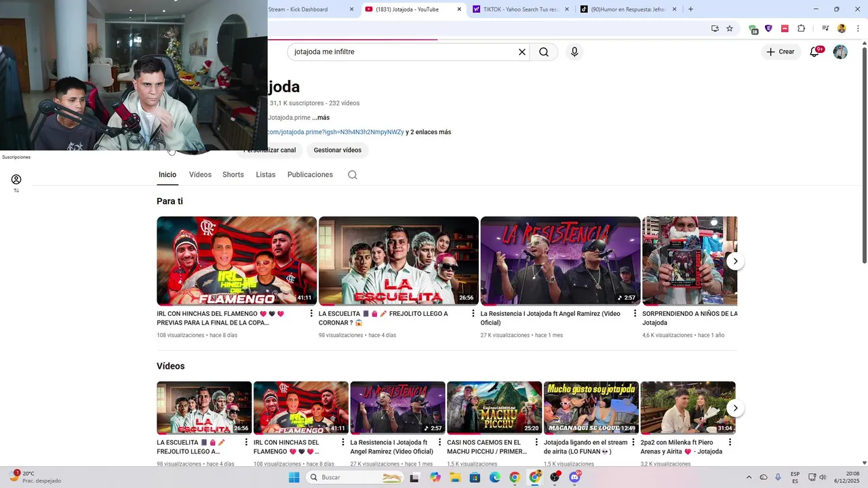The width and height of the screenshot is (868, 488).
Task: Open La Resistencia thumbnail in Para ti
Action: click(x=560, y=261)
